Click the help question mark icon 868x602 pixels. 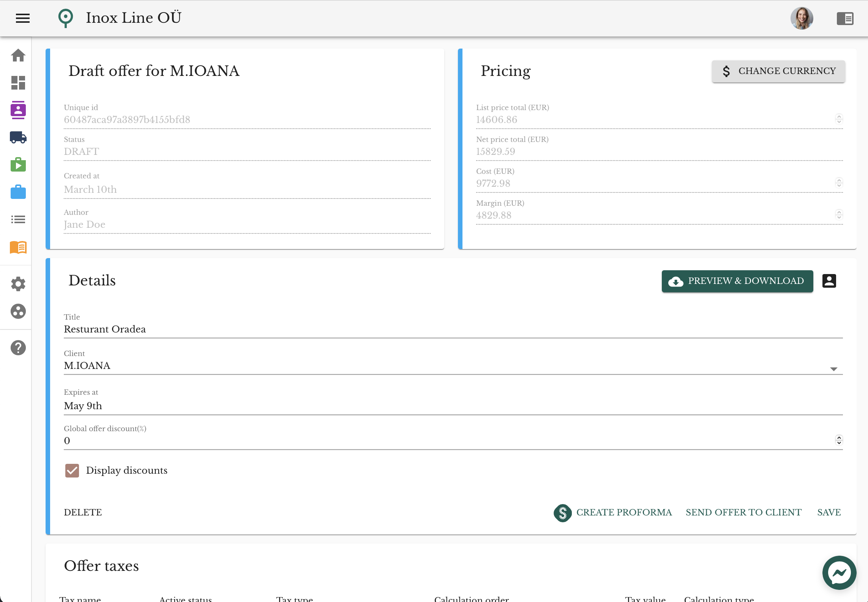coord(18,348)
